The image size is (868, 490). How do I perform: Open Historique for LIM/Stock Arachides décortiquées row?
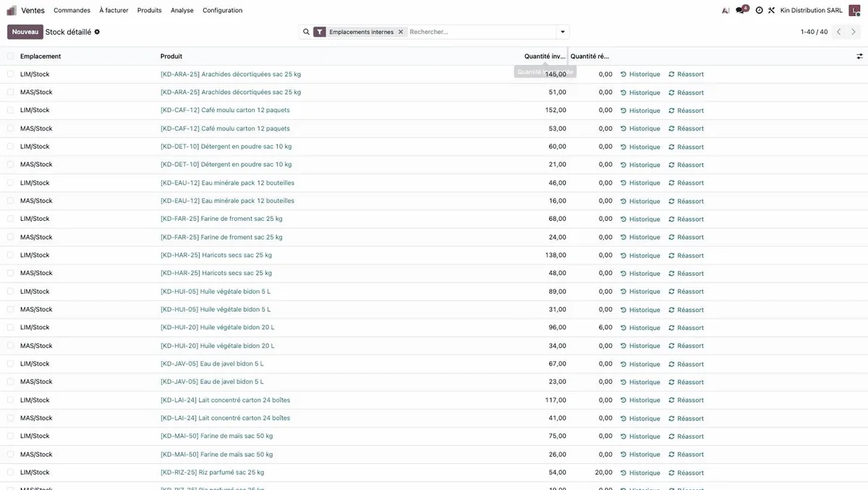pyautogui.click(x=640, y=75)
